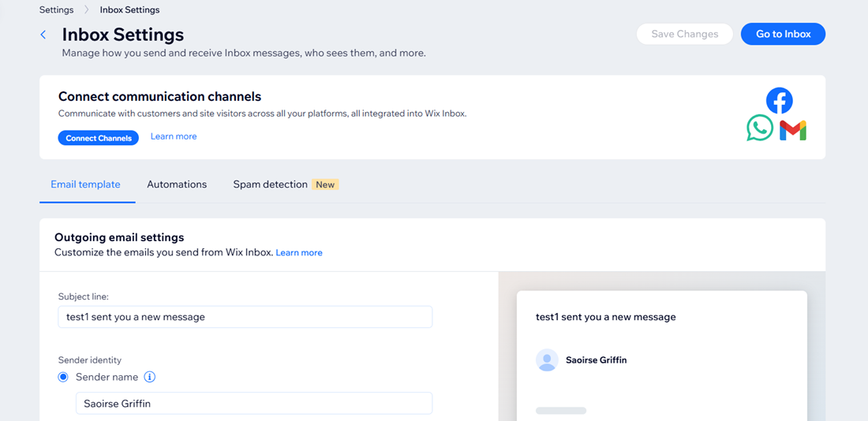Screen dimensions: 868x421
Task: Click the Settings breadcrumb
Action: tap(57, 10)
